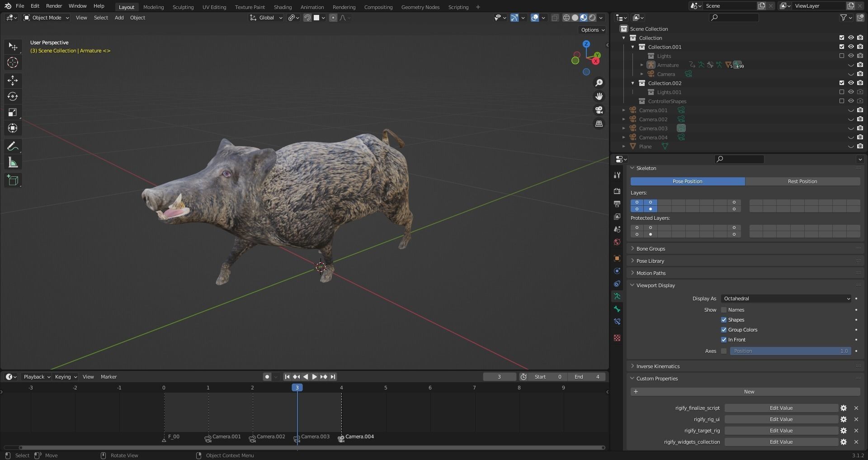Open the Tool properties tab
868x460 pixels.
tap(617, 175)
